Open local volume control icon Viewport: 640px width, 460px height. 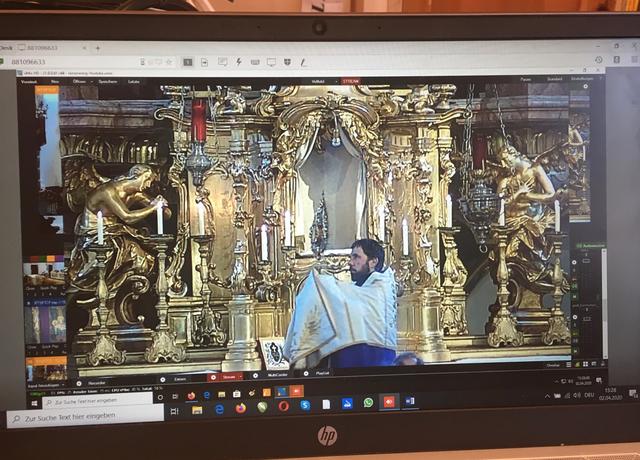pos(577,395)
